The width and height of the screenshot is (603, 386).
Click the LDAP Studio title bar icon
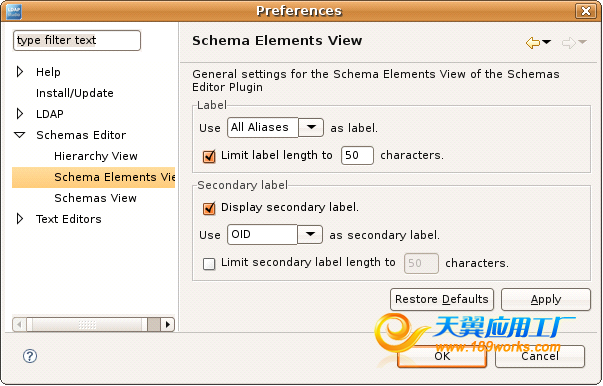14,11
